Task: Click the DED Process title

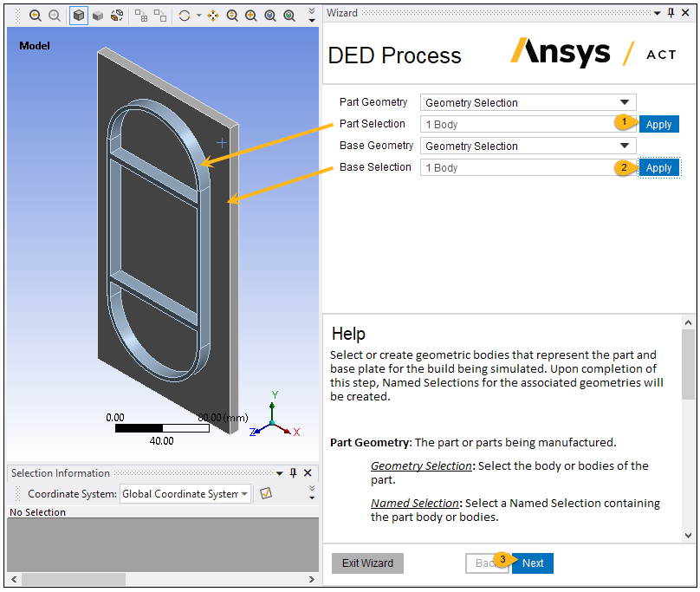Action: (x=394, y=55)
